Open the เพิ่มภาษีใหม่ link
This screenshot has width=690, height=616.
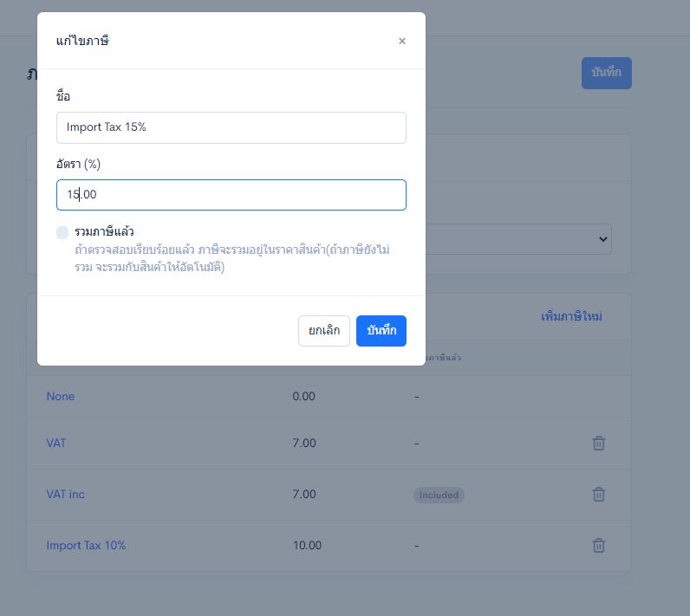pos(571,316)
